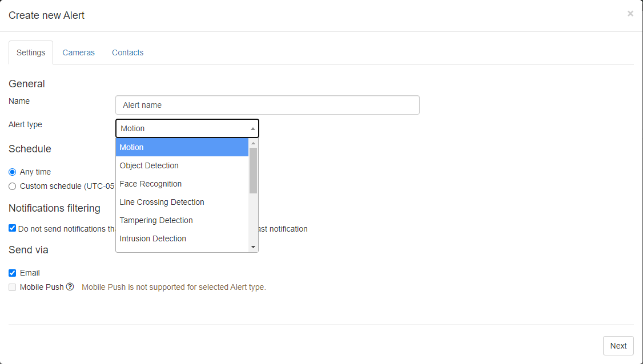Click the dropdown list scroll down arrow

(253, 247)
